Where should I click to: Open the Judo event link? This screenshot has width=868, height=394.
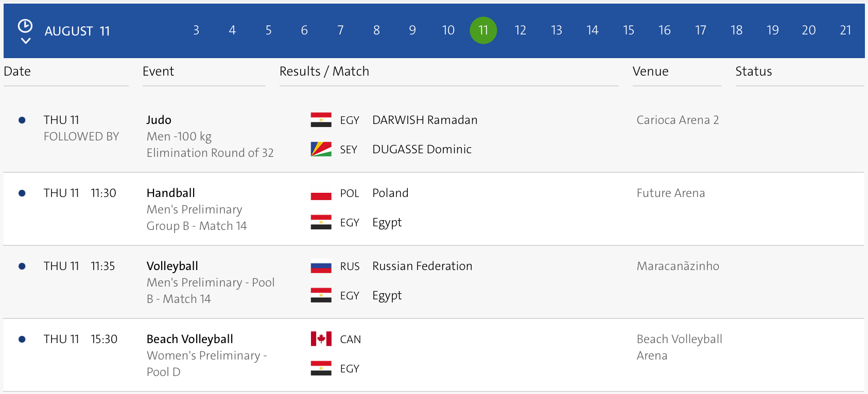click(x=159, y=120)
